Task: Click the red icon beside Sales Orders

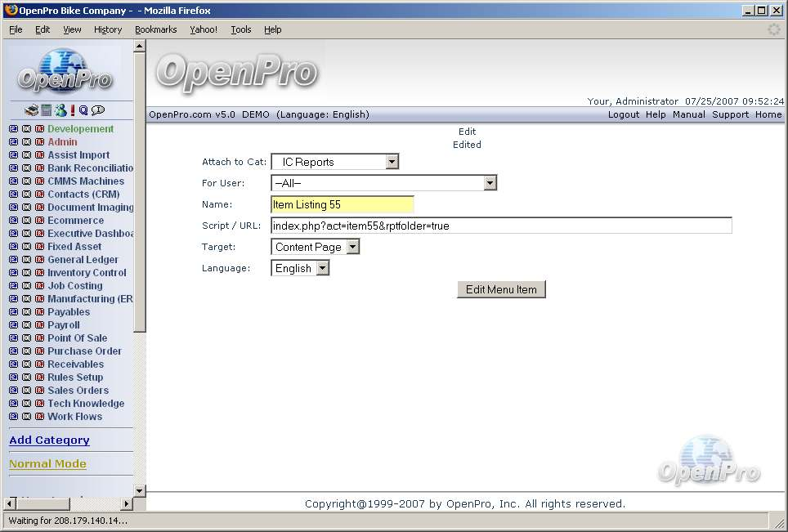Action: (x=39, y=391)
